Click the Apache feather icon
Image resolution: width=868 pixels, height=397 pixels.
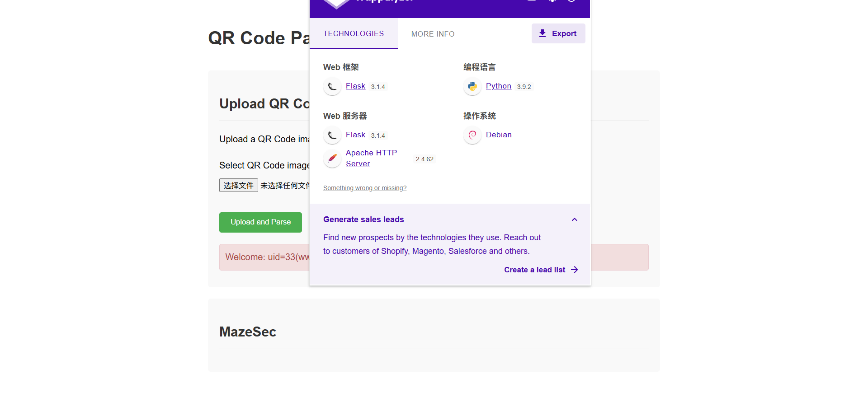click(332, 159)
